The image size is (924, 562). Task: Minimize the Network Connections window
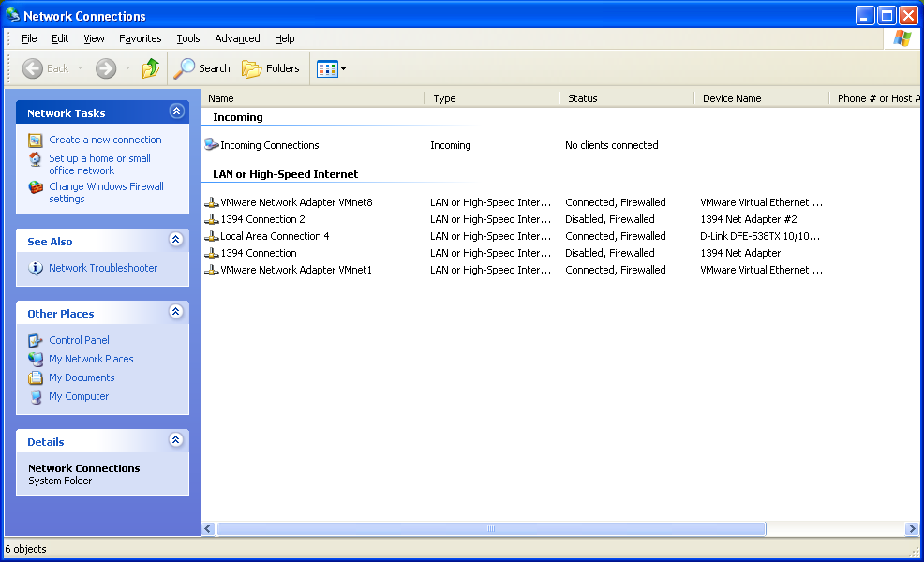[x=864, y=15]
